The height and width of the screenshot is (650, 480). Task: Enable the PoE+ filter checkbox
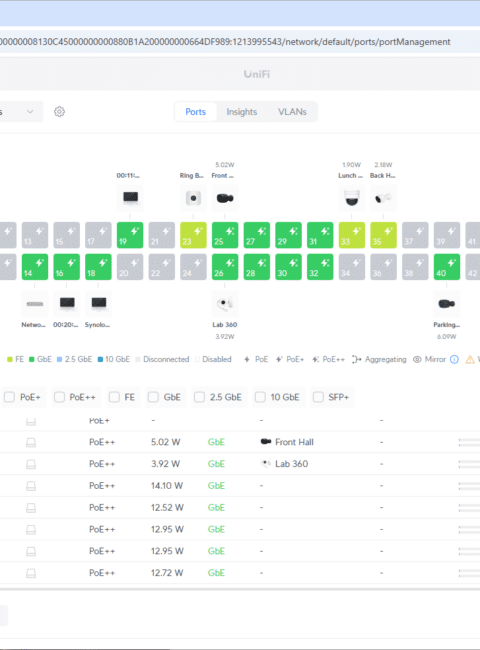(10, 397)
